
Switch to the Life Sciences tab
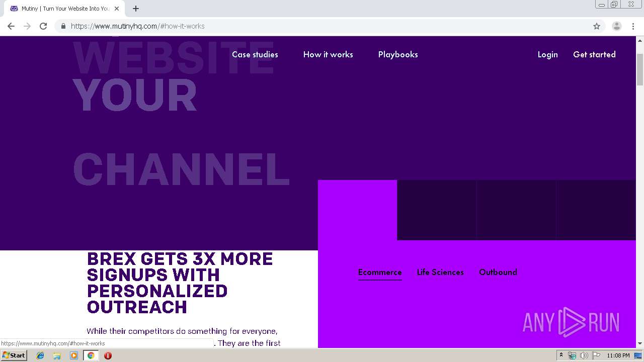440,273
